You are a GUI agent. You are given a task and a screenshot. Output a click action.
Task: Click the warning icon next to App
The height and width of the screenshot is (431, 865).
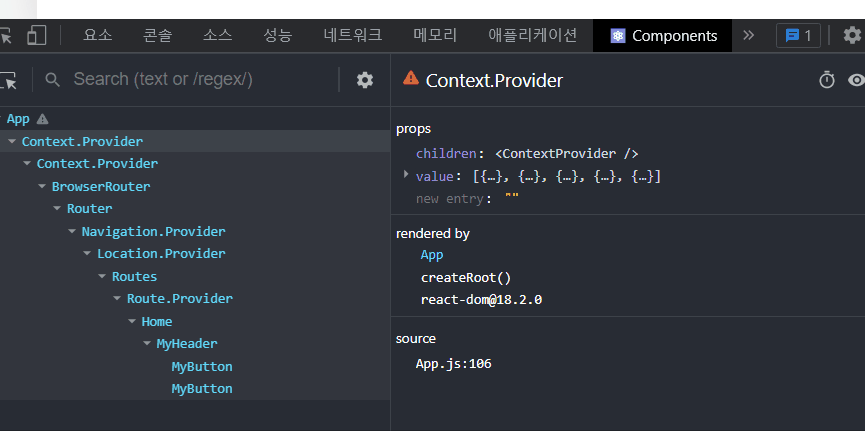[42, 119]
